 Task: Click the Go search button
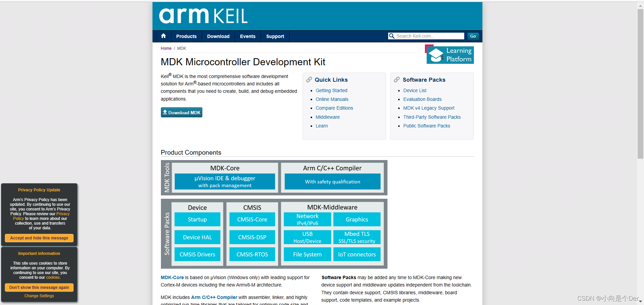[473, 36]
